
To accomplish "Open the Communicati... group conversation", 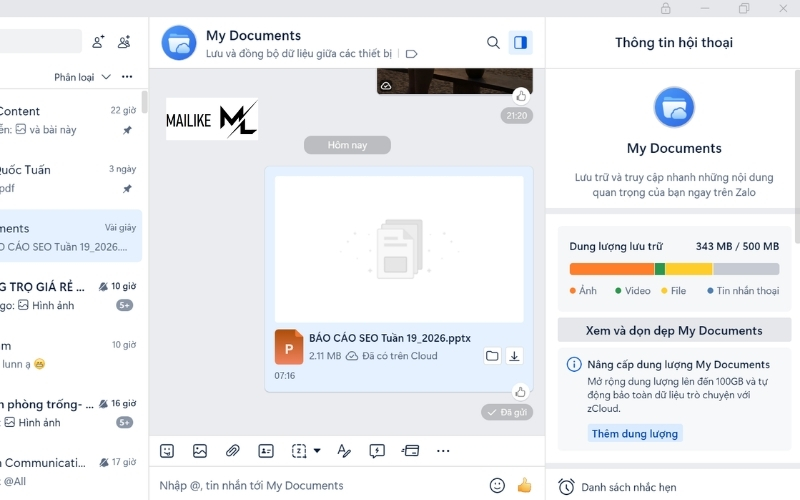I will [x=71, y=471].
